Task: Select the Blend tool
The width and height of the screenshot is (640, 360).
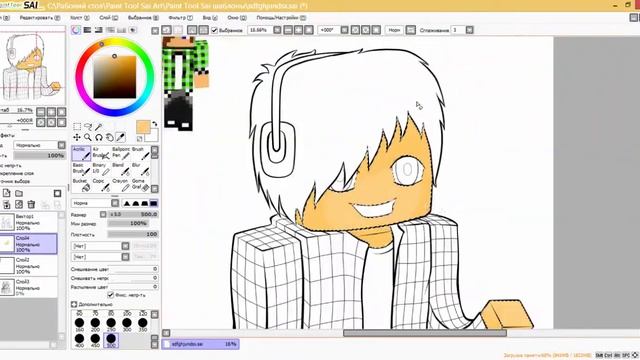Action: pyautogui.click(x=121, y=169)
